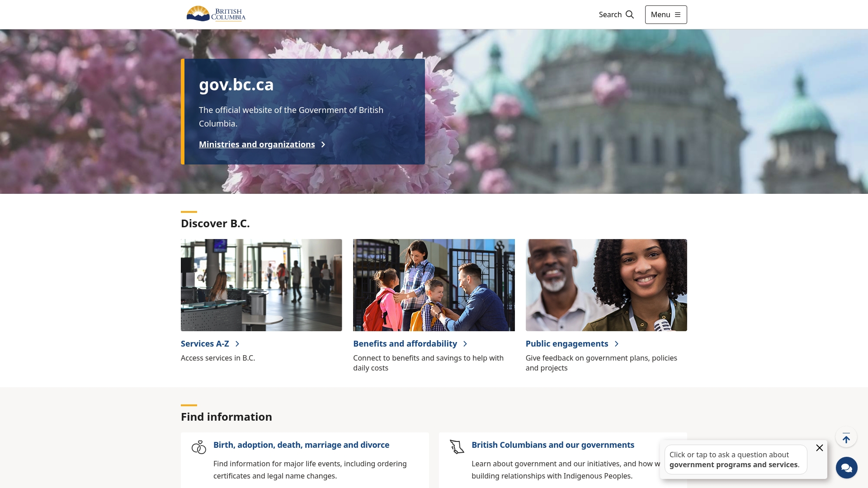
Task: Open Search in the header
Action: coord(616,14)
